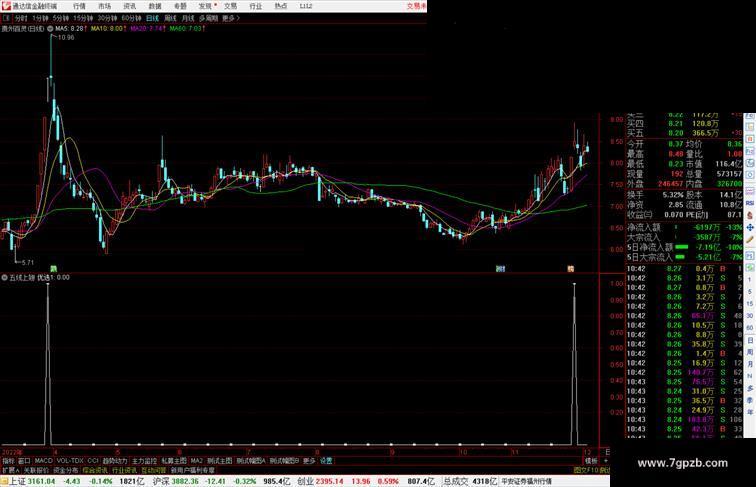Select the 周线 weekly period
The width and height of the screenshot is (756, 487).
170,18
